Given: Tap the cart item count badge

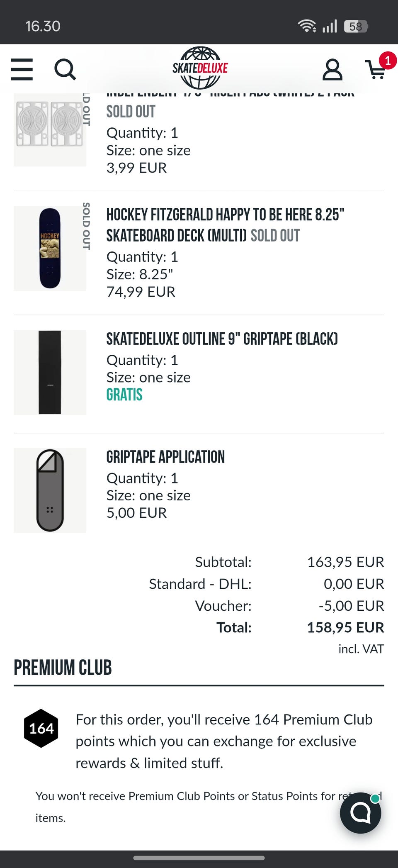Looking at the screenshot, I should coord(388,61).
